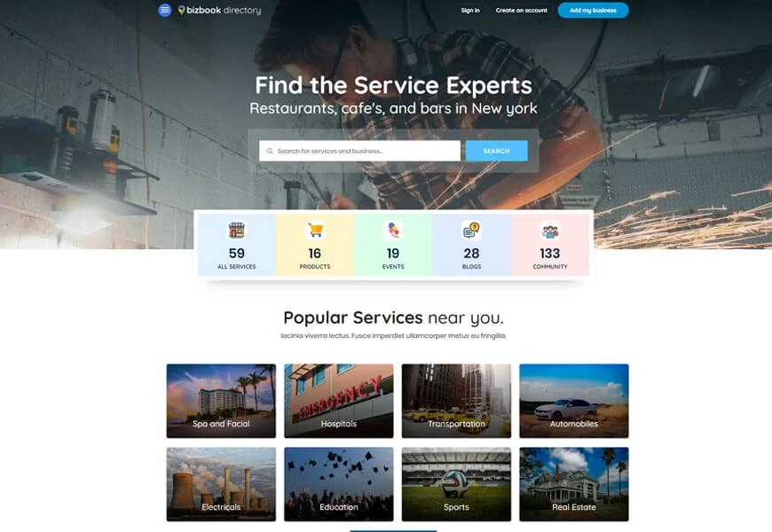
Task: Click the Products shopping cart icon
Action: [315, 230]
